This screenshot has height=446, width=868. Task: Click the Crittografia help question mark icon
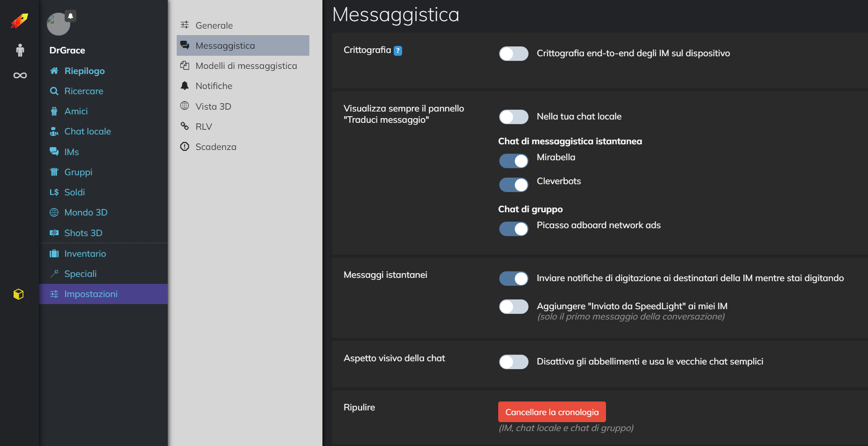(x=397, y=51)
